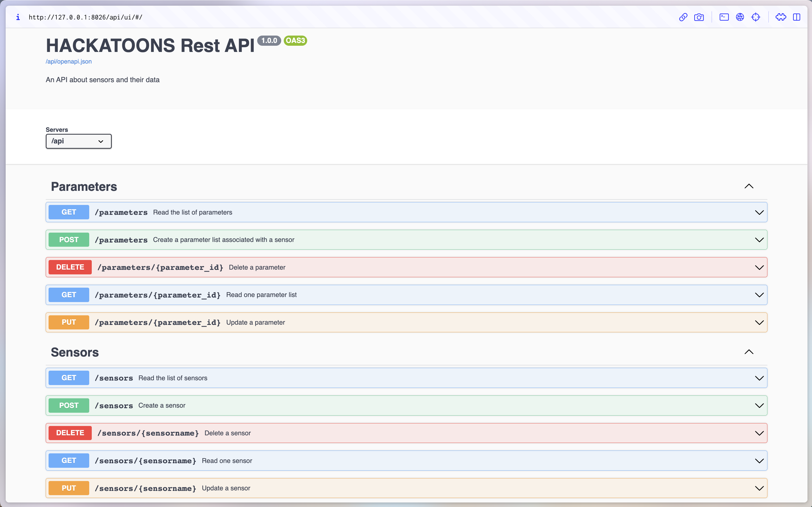
Task: Collapse the Parameters section
Action: (x=749, y=186)
